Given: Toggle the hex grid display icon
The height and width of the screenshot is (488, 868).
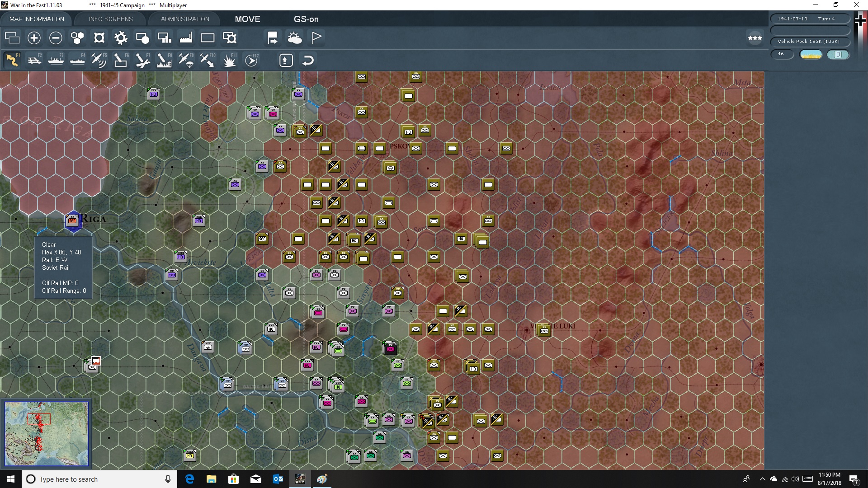Looking at the screenshot, I should tap(77, 38).
